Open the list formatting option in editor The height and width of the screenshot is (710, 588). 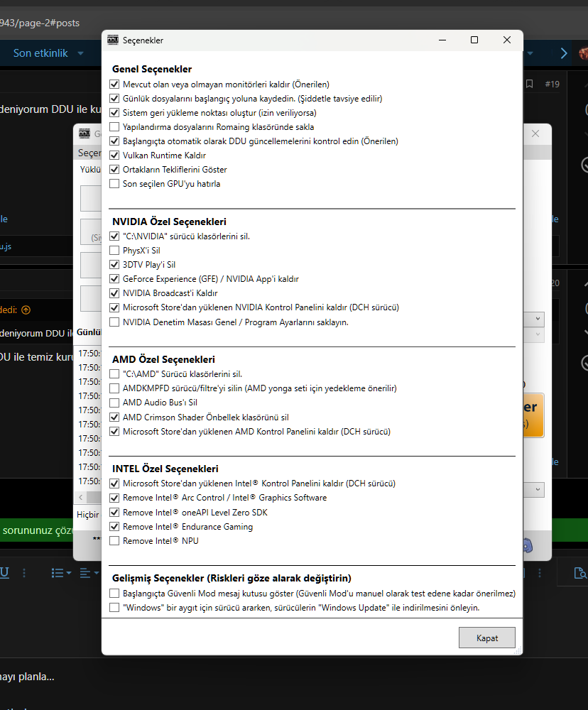tap(57, 573)
